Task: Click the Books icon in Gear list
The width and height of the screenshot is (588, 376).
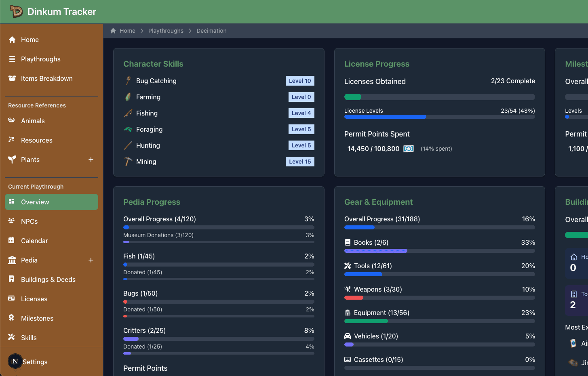Action: [x=348, y=242]
